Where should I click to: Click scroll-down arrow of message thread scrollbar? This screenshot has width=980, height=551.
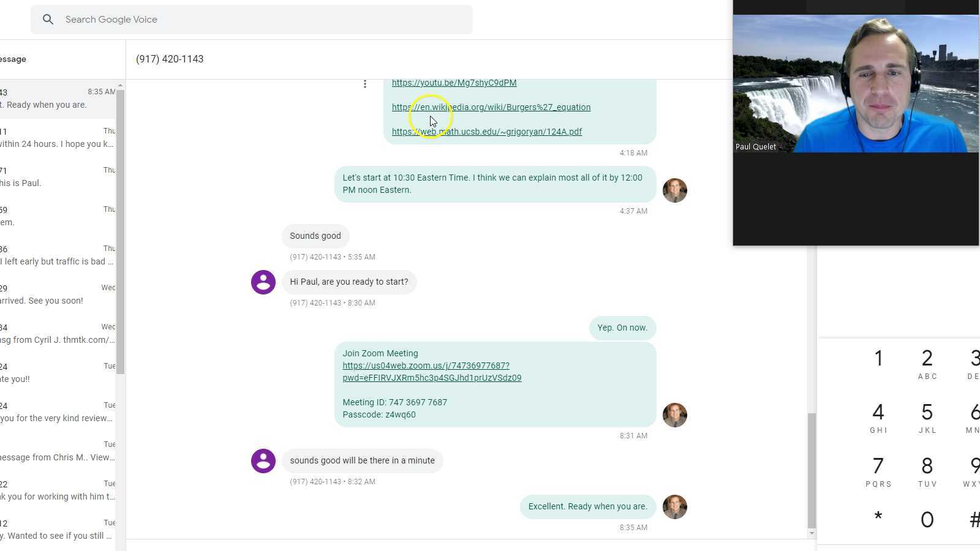coord(812,533)
